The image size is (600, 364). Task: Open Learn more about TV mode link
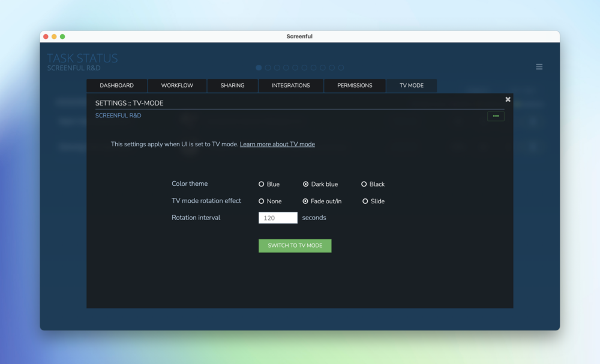(277, 144)
